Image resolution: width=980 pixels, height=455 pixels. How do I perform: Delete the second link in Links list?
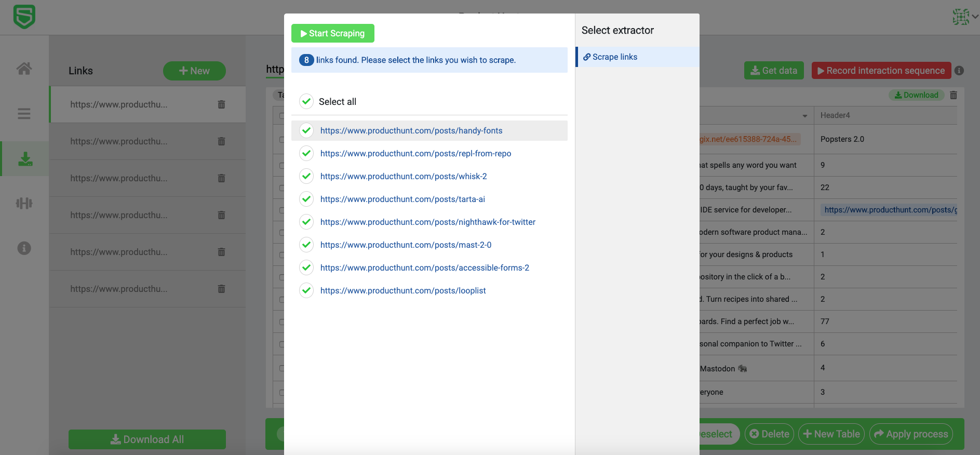[x=221, y=141]
